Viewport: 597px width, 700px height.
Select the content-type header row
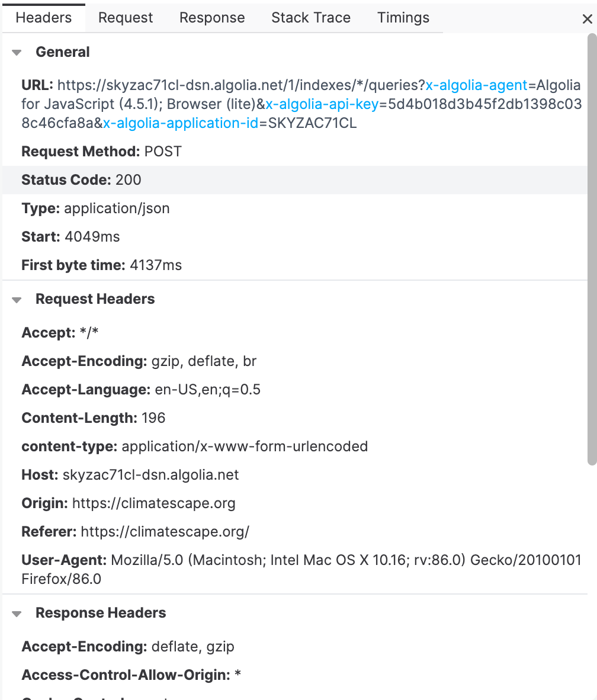[x=295, y=447]
